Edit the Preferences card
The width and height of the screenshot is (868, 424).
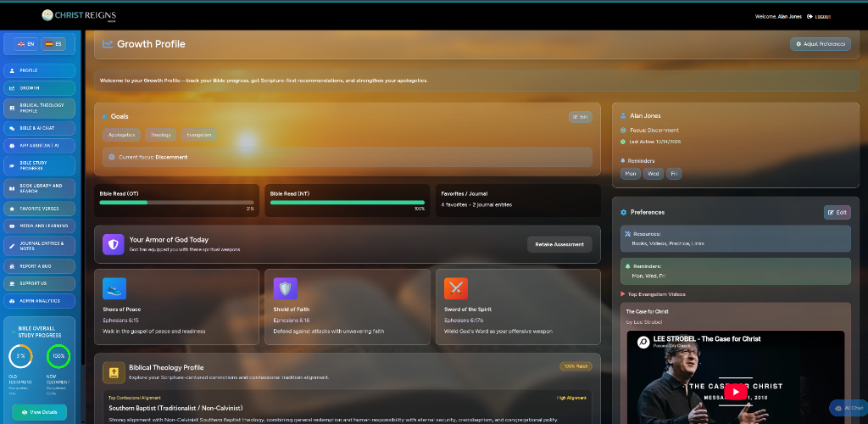(837, 213)
